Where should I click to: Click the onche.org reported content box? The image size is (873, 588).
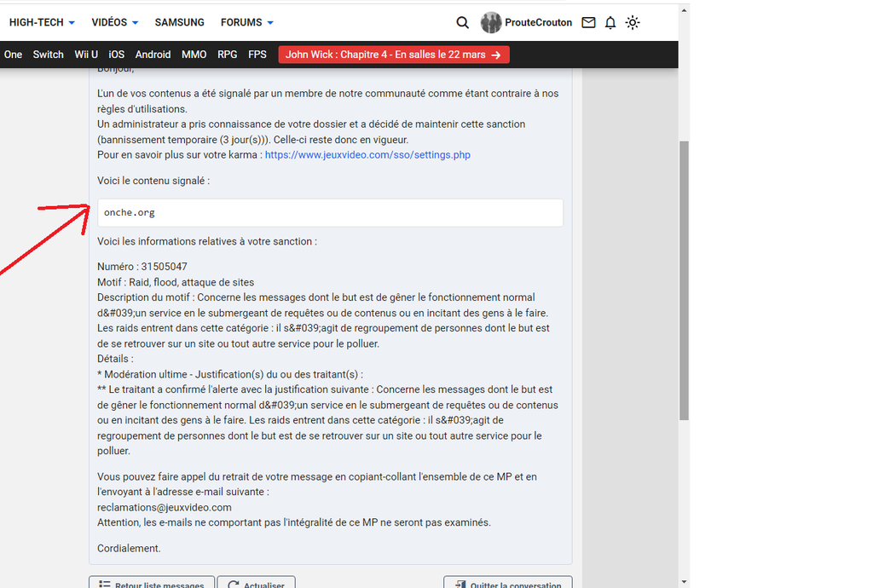pyautogui.click(x=330, y=213)
